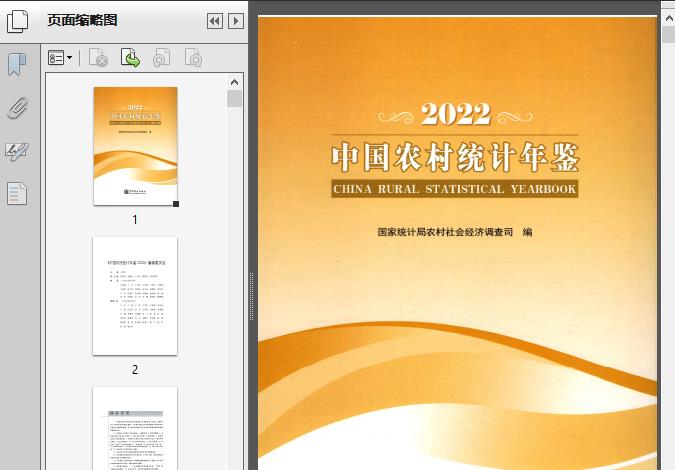Click the 页面缩略图 panel title
Screen dimensions: 675x470
tap(82, 20)
